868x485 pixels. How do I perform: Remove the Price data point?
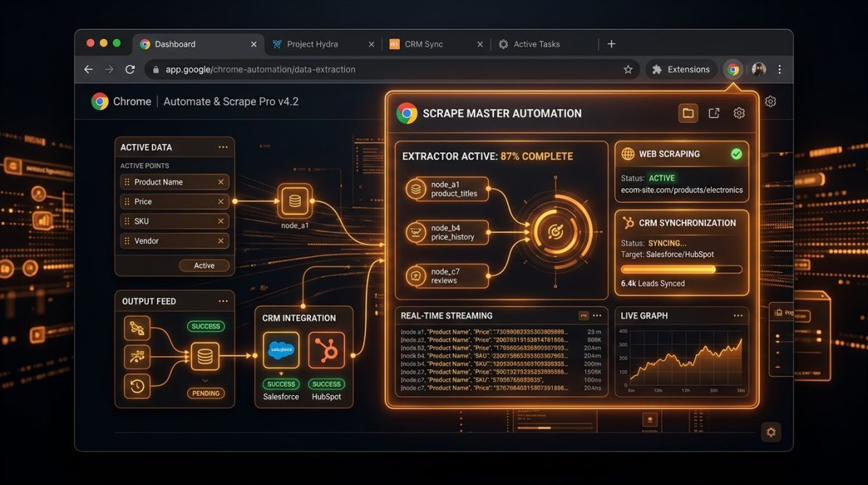(x=221, y=202)
